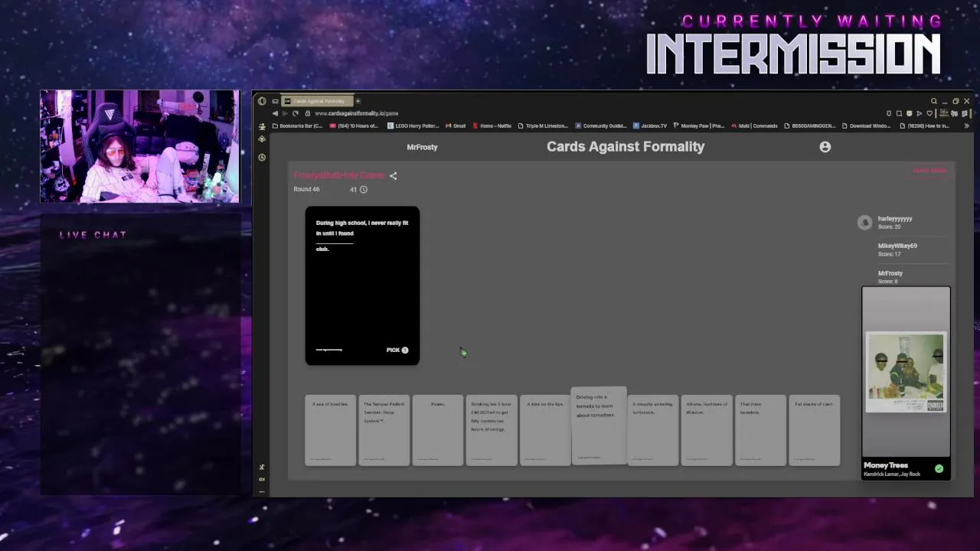980x551 pixels.
Task: Click harleyyyyyy's player avatar
Action: [864, 223]
